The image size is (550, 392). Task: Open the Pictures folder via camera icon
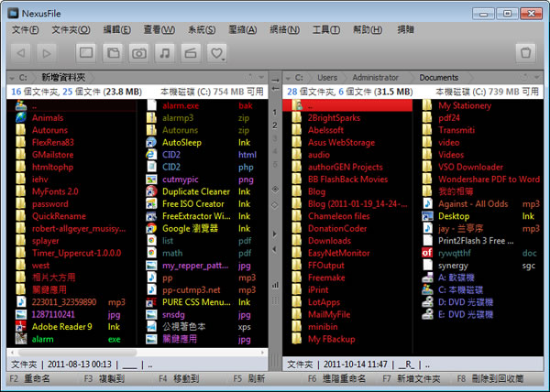(138, 54)
